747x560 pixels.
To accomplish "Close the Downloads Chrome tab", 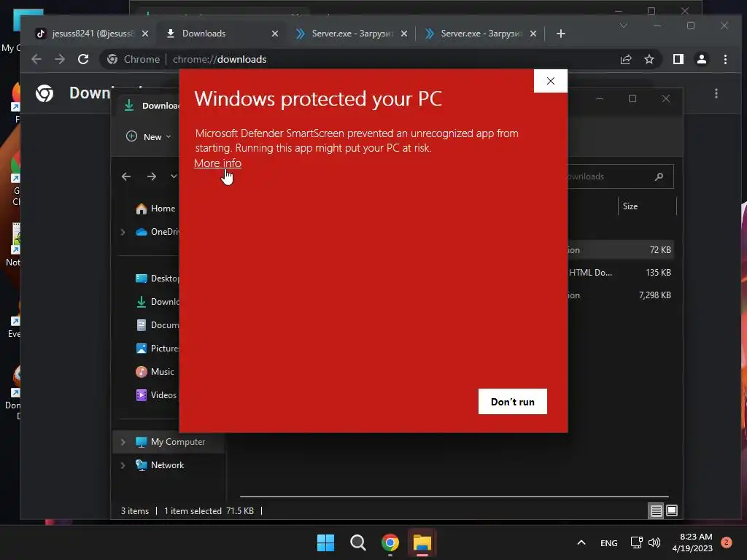I will point(275,34).
